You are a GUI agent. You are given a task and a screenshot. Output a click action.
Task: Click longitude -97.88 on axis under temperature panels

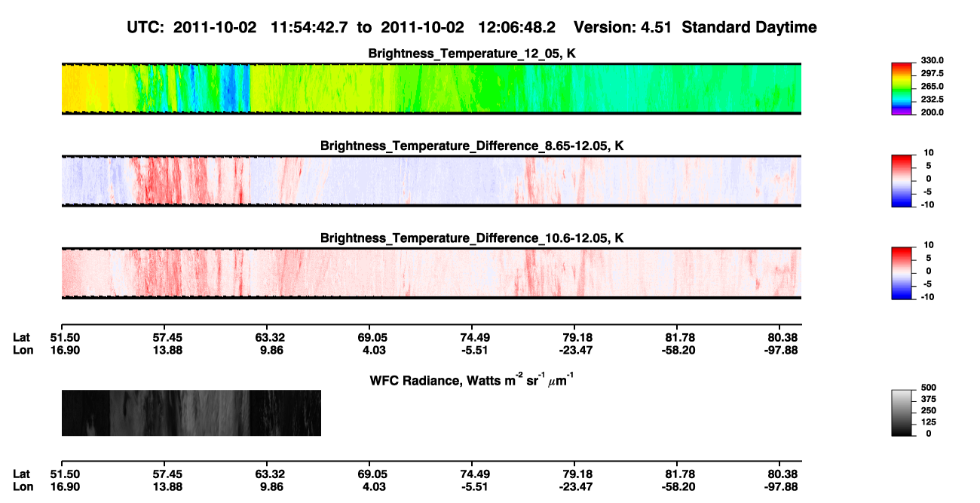pos(781,350)
